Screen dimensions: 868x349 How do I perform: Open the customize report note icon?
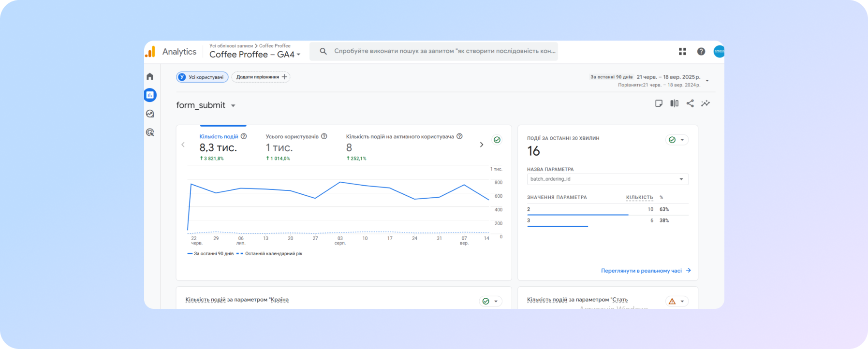point(659,103)
